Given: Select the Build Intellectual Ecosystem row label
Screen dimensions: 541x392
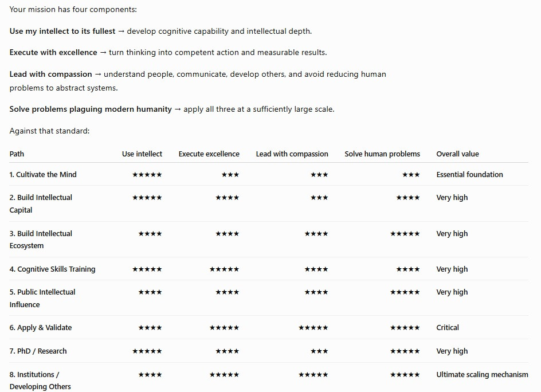Looking at the screenshot, I should (41, 240).
